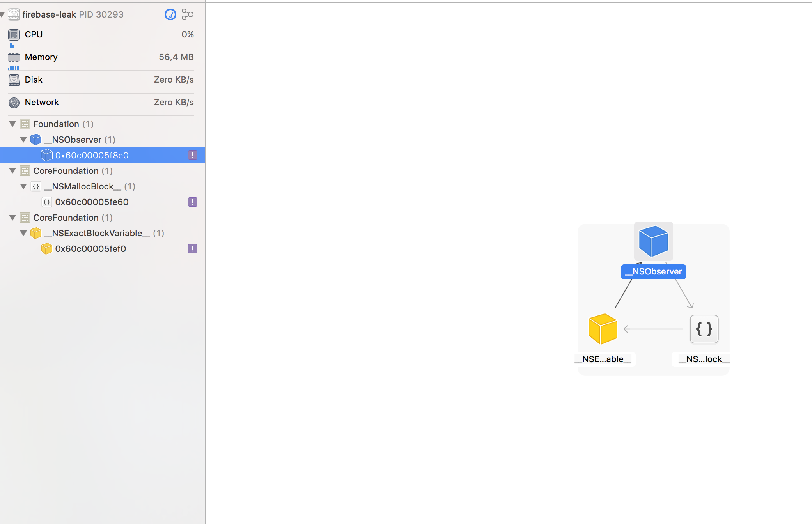Screen dimensions: 812x524
Task: Click the 56,4 MB memory value
Action: pos(176,57)
